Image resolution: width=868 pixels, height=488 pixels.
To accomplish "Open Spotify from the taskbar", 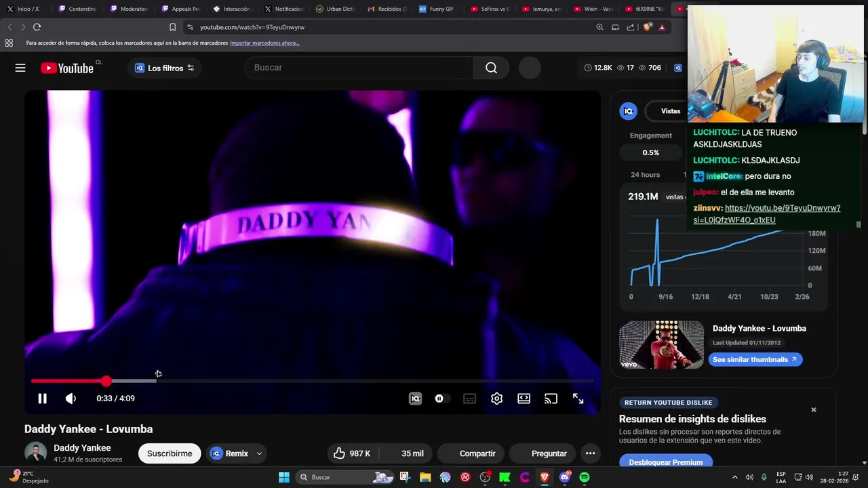I will tap(585, 477).
